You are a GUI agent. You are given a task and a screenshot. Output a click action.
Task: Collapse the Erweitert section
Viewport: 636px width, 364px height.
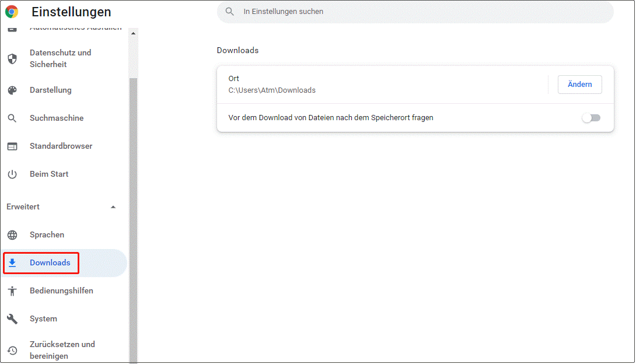pos(113,206)
